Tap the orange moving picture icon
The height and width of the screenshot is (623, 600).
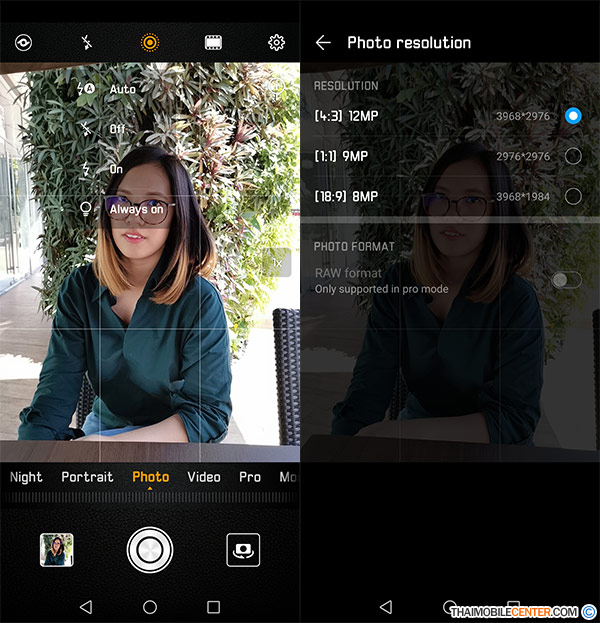tap(150, 43)
